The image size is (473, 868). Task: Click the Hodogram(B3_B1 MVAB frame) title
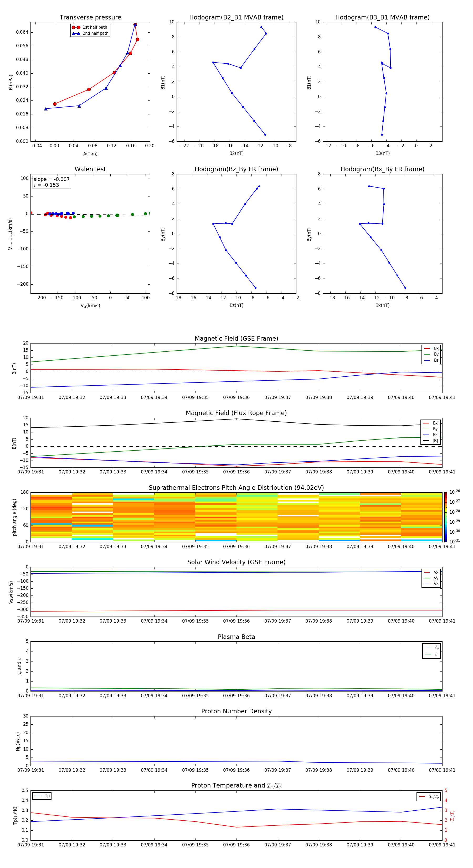coord(382,17)
